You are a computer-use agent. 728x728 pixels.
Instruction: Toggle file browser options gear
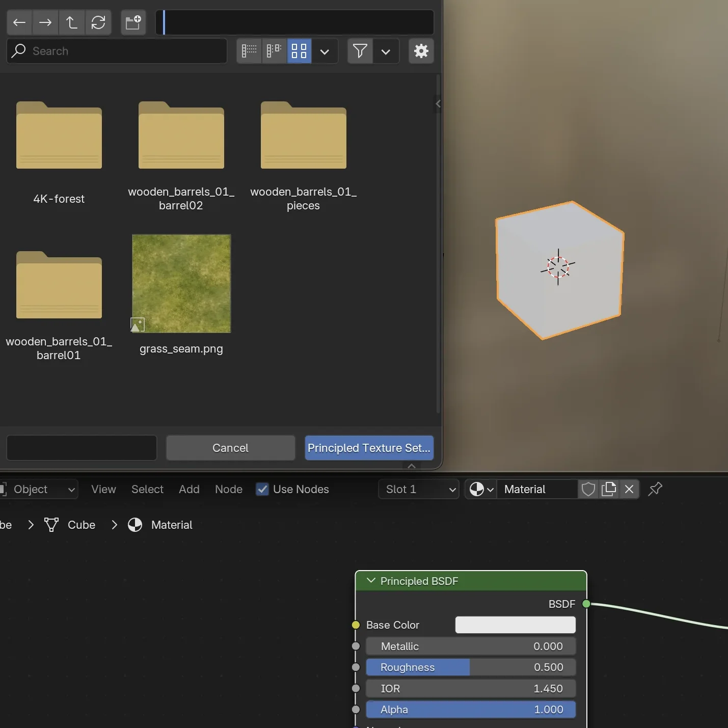click(421, 51)
